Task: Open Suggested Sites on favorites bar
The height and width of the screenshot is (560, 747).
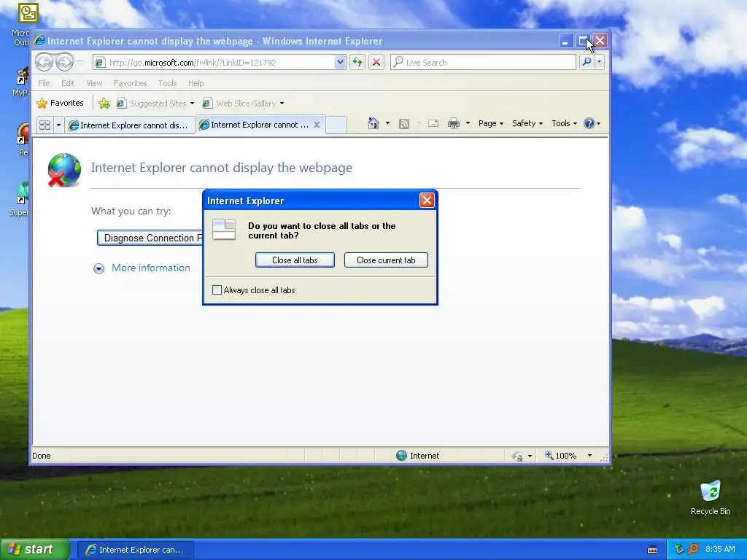Action: [155, 104]
